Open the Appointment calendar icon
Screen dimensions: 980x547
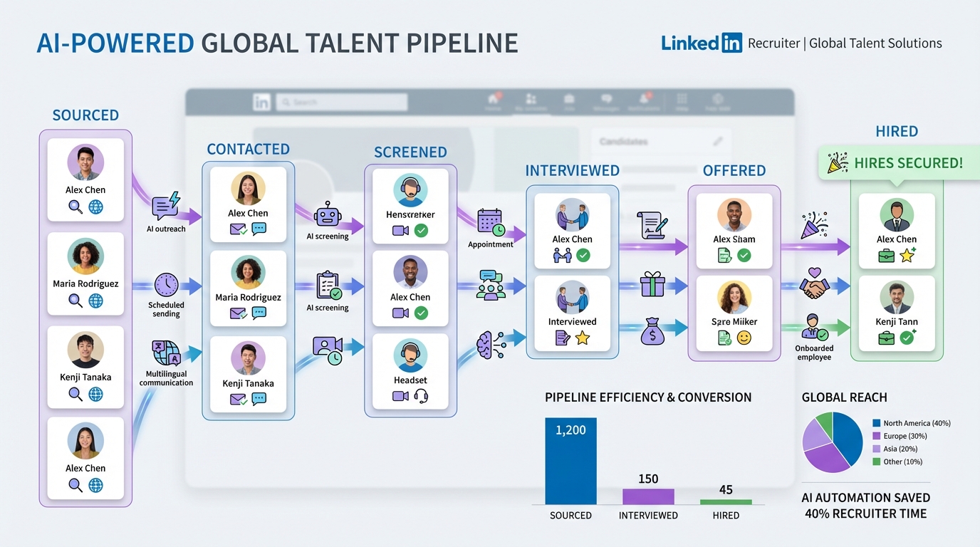click(491, 222)
